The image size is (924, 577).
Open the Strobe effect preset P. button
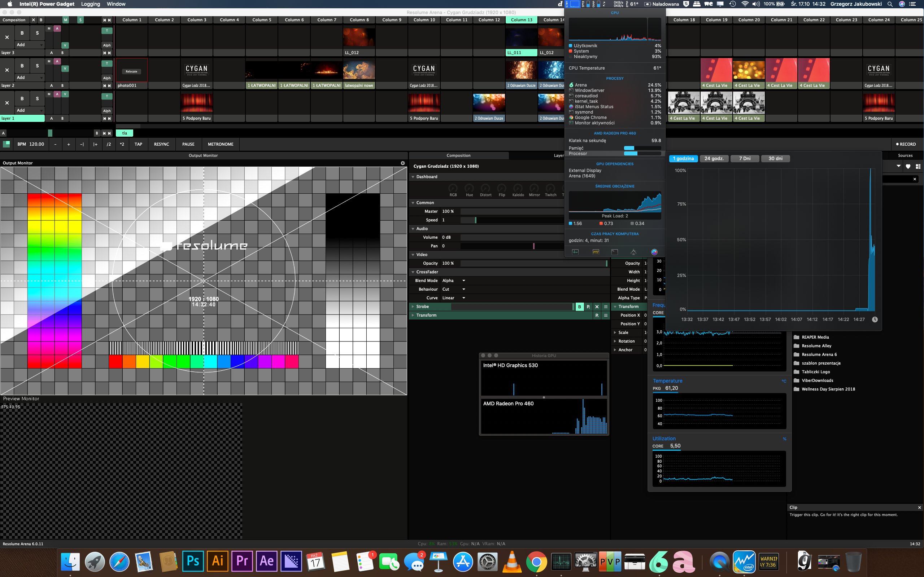[x=588, y=307]
